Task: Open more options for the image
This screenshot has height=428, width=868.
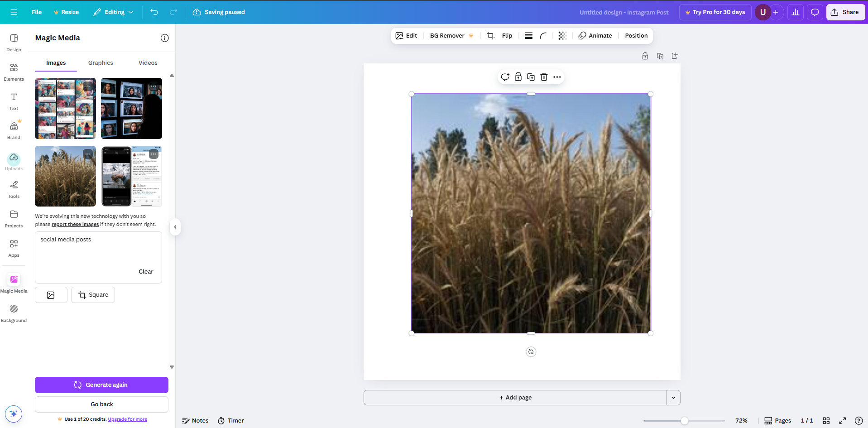Action: click(x=556, y=77)
